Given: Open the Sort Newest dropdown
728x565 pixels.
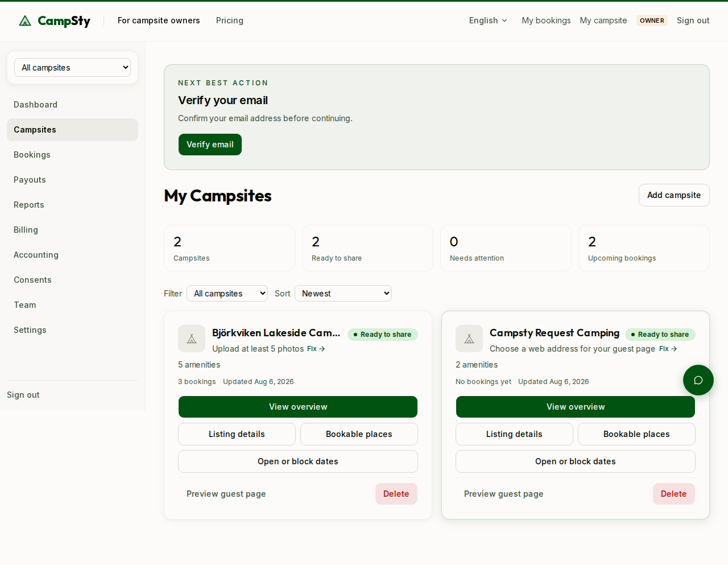Looking at the screenshot, I should 343,294.
